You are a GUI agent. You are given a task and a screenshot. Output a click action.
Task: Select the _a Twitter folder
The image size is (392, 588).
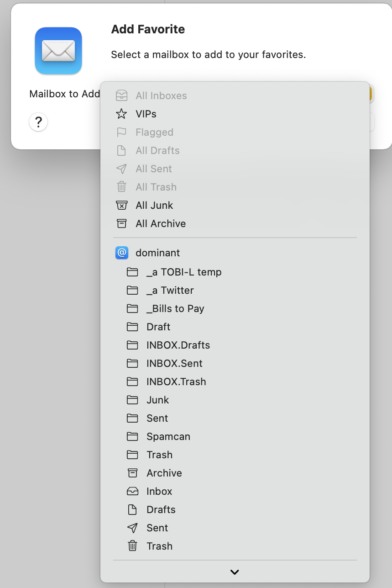pos(170,290)
